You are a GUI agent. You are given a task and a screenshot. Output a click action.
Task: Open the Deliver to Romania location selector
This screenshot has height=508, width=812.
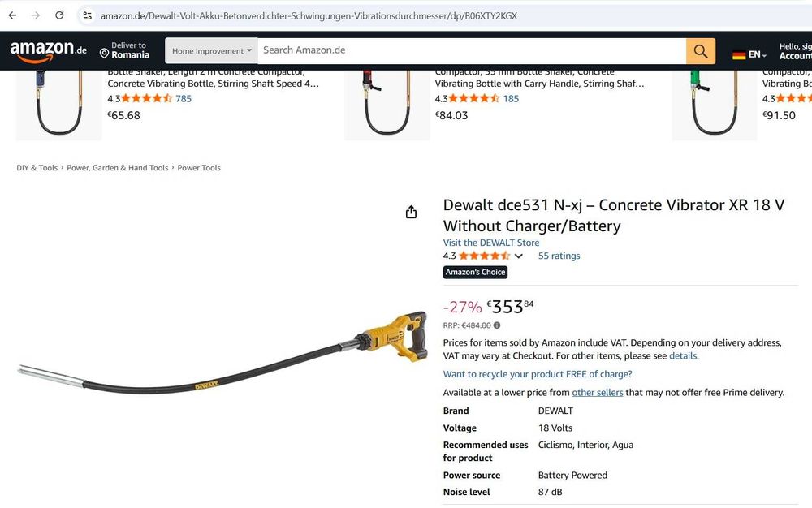click(x=125, y=50)
